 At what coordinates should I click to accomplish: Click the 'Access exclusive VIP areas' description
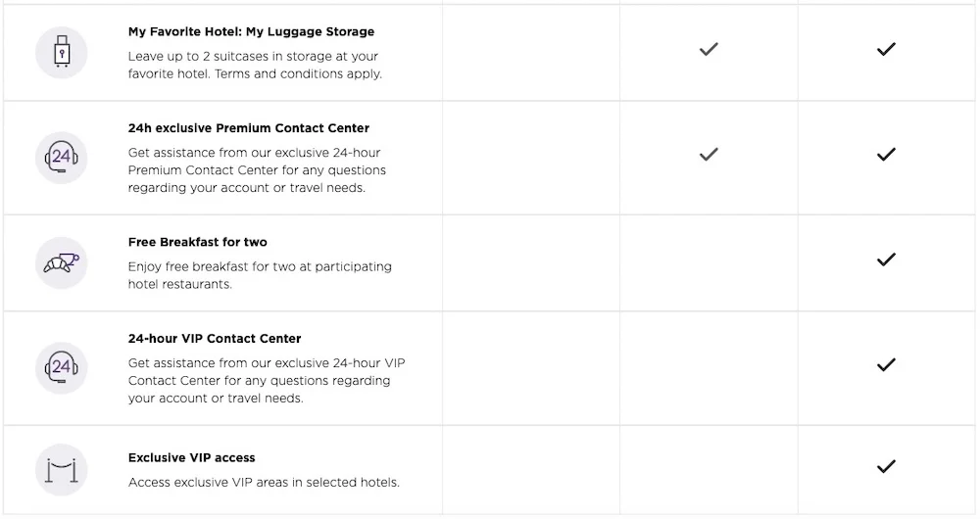(264, 482)
